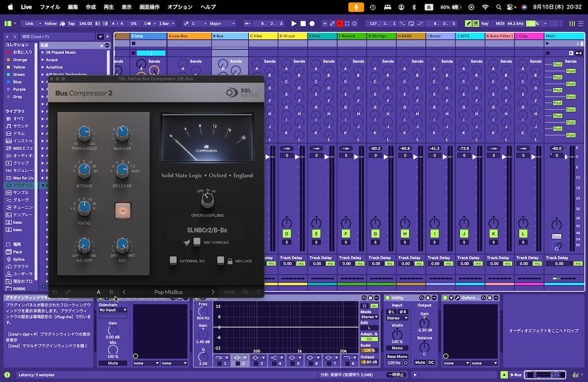Click the Stop transport button
The width and height of the screenshot is (588, 382).
click(303, 23)
